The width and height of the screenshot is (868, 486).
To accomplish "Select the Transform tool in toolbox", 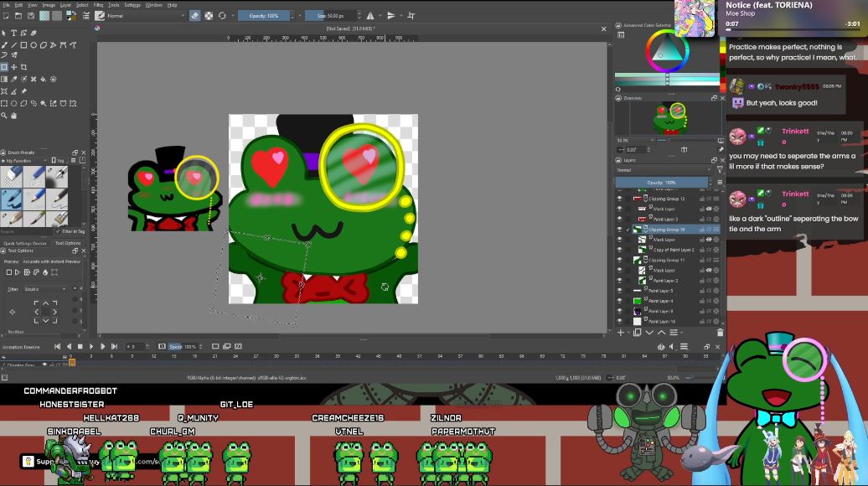I will click(x=5, y=67).
